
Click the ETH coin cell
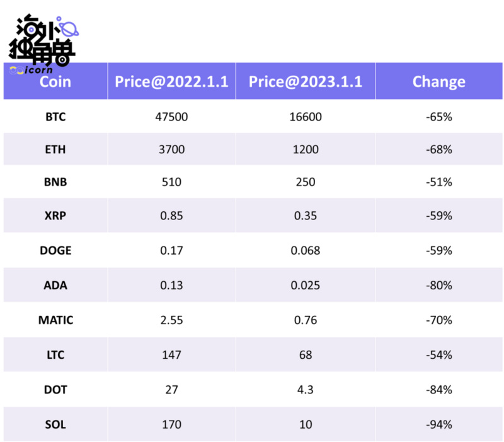coord(55,150)
